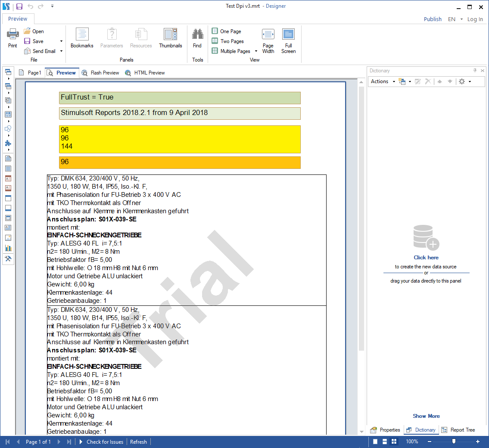The height and width of the screenshot is (448, 489).
Task: Open the language dropdown arrow beside EN
Action: point(461,19)
